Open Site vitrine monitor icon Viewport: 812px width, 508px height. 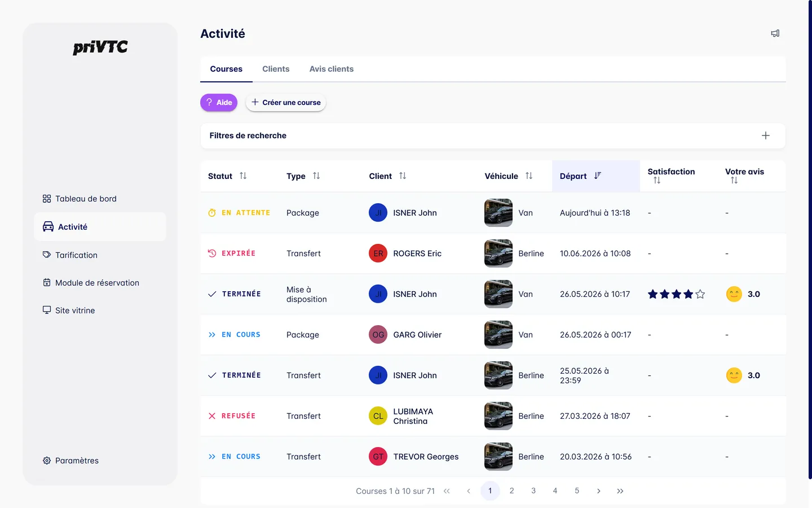pyautogui.click(x=47, y=310)
